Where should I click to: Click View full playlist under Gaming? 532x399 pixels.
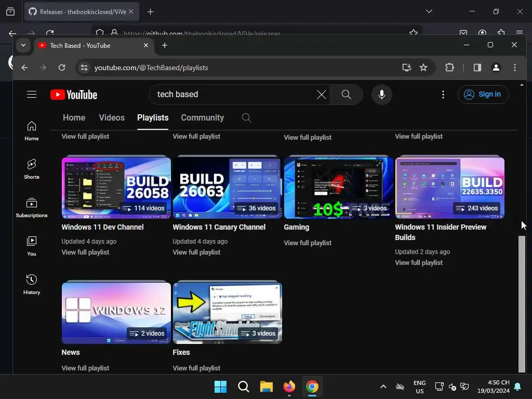[x=308, y=243]
